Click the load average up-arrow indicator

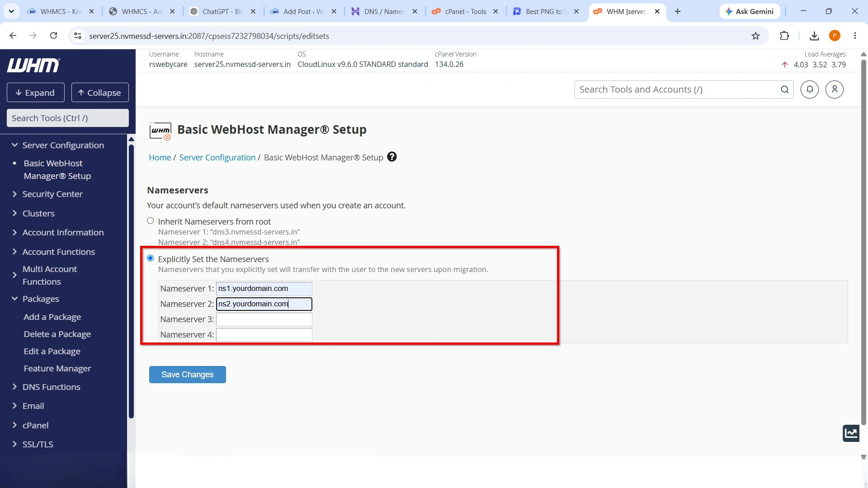[x=785, y=65]
